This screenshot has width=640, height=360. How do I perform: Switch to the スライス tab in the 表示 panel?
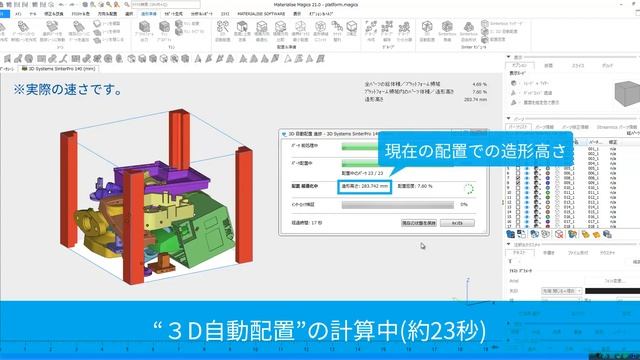(578, 66)
